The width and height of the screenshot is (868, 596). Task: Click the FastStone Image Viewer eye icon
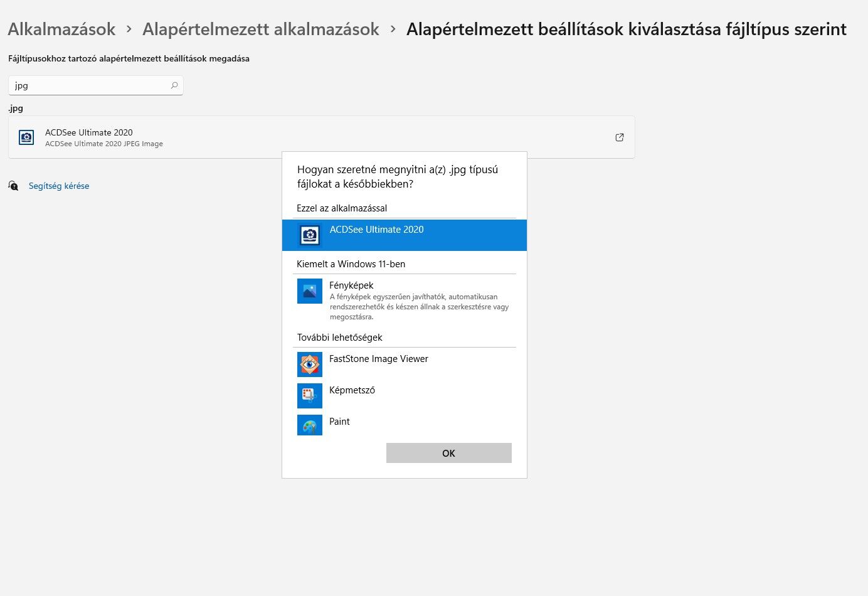tap(310, 365)
